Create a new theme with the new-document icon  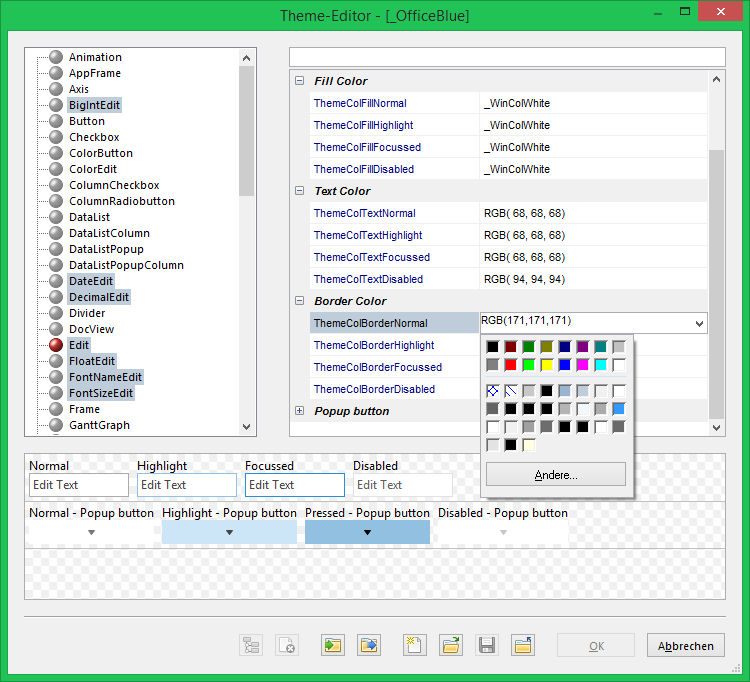[414, 645]
